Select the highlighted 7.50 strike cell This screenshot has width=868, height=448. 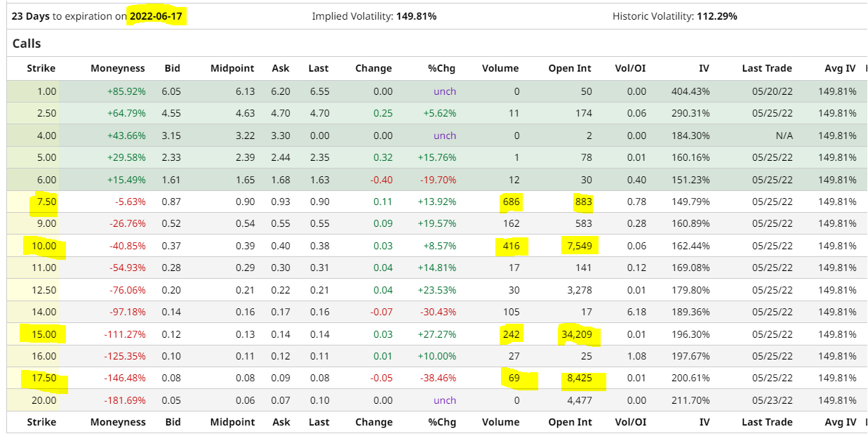(x=45, y=202)
